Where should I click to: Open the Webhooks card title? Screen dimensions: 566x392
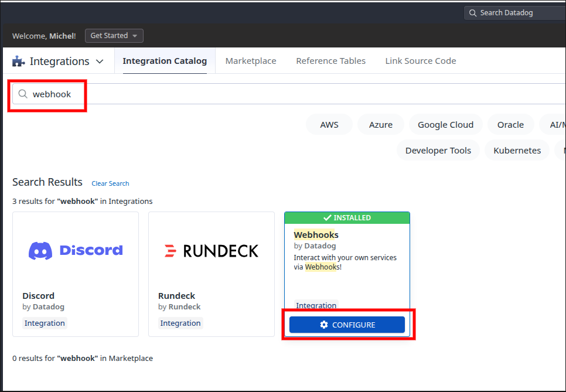pyautogui.click(x=316, y=235)
